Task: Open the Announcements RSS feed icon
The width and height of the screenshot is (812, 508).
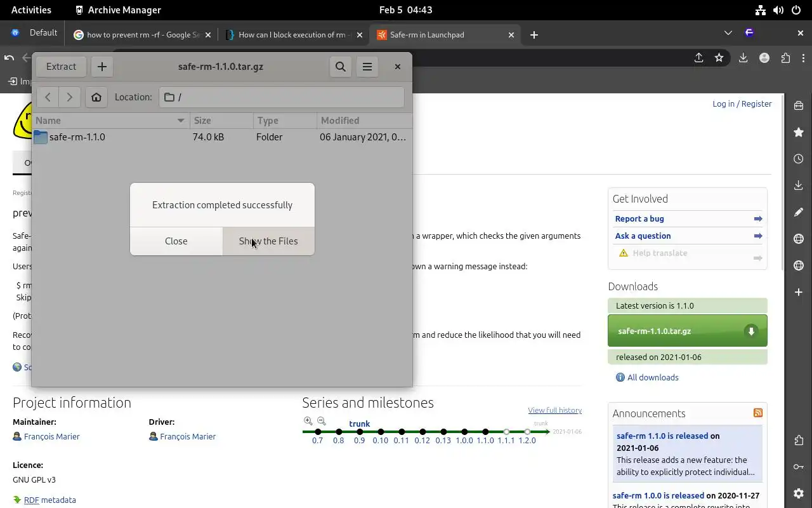Action: [758, 413]
